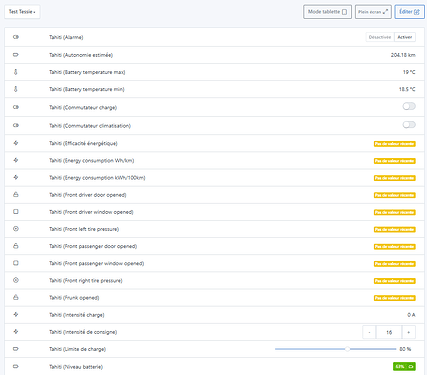Screen dimensions: 427x375
Task: Click the Tahiti (Intensité charge) label
Action: tap(77, 315)
